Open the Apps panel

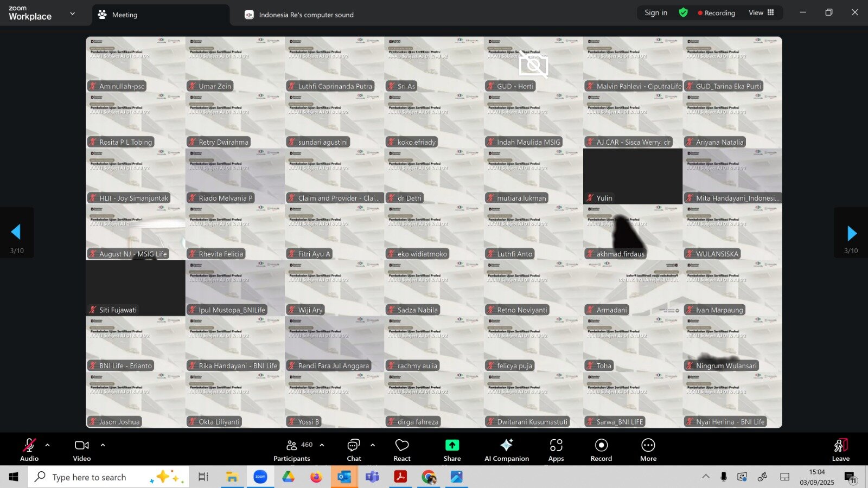pyautogui.click(x=556, y=450)
